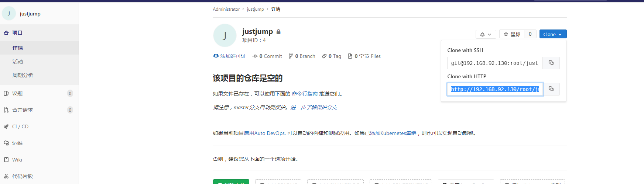Open the 合并请求 sidebar section
Screen dimensions: 644x184
pyautogui.click(x=39, y=110)
